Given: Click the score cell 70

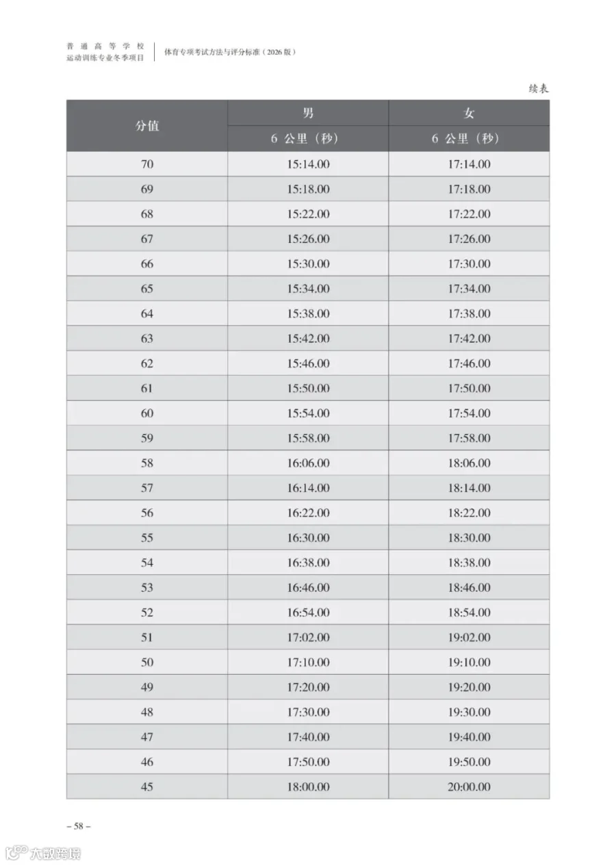Looking at the screenshot, I should coord(147,164).
